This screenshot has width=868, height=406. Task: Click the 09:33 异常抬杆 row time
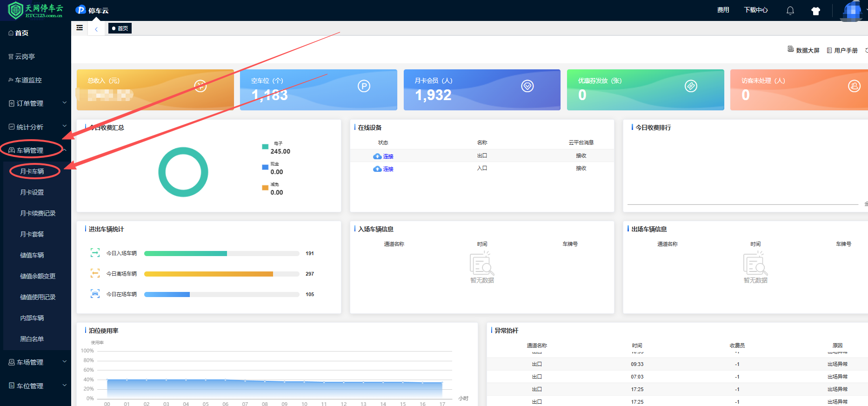click(x=637, y=364)
